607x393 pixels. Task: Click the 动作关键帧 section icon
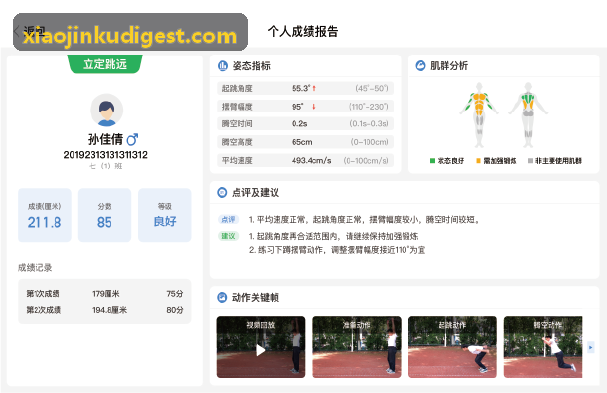point(222,297)
